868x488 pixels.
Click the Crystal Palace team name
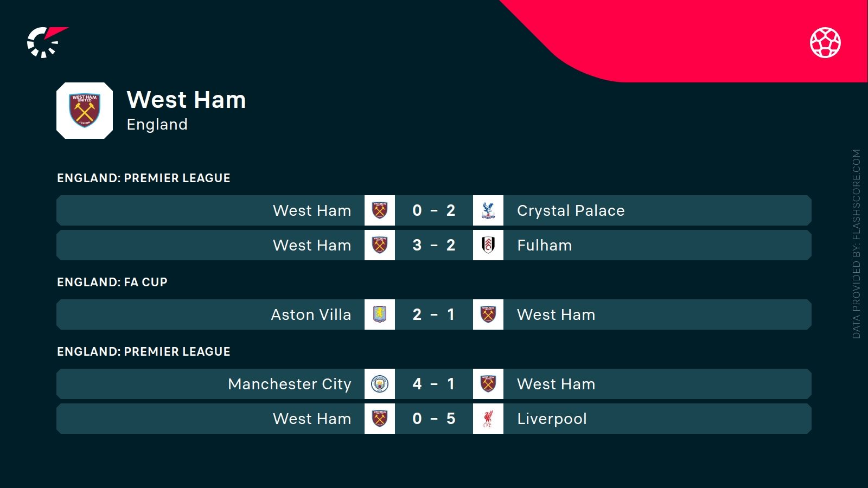(571, 210)
